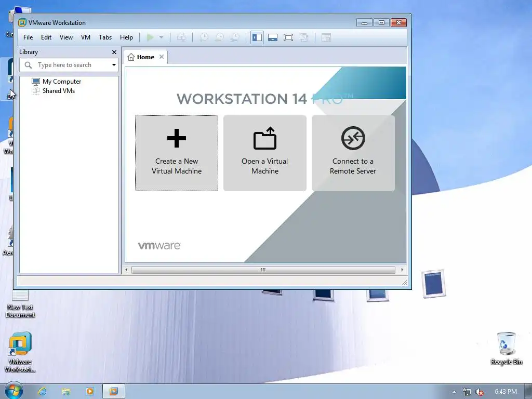Open the Tabs menu

pyautogui.click(x=105, y=37)
